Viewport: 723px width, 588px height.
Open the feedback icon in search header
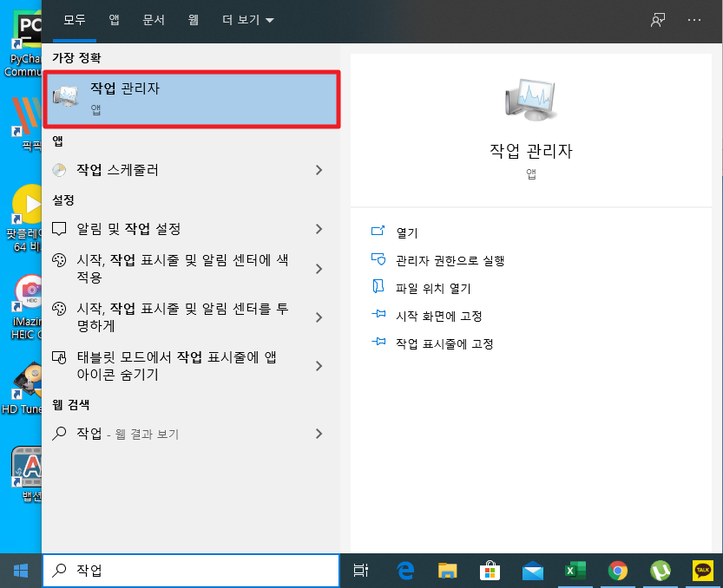(x=658, y=20)
